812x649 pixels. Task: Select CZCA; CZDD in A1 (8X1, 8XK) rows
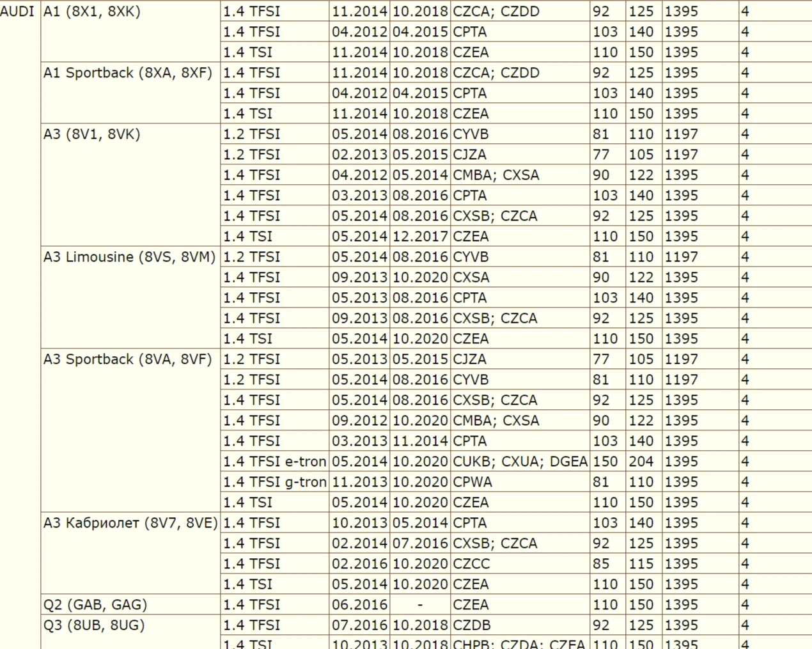496,12
